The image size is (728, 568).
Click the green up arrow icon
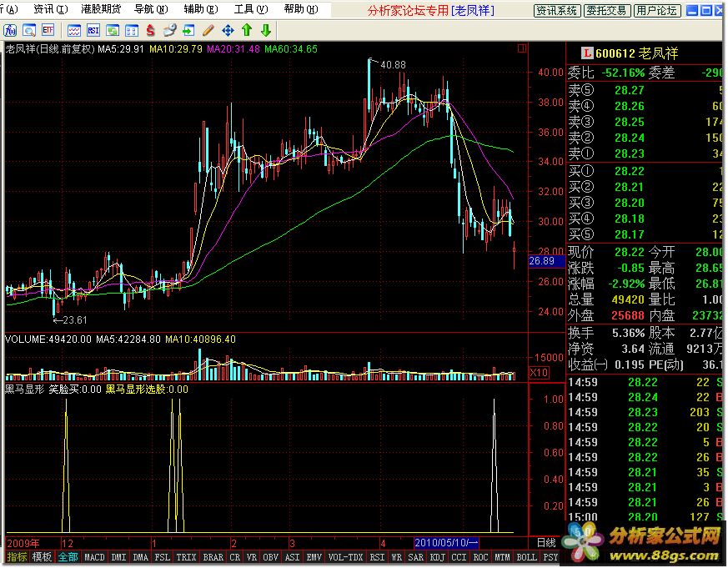[x=247, y=31]
